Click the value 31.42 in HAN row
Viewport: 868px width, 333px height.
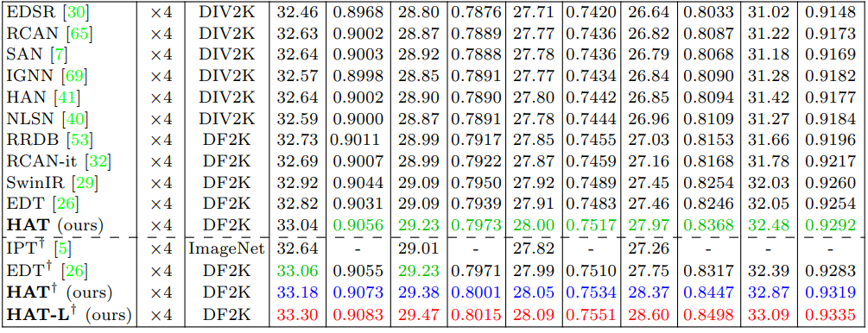pyautogui.click(x=769, y=97)
